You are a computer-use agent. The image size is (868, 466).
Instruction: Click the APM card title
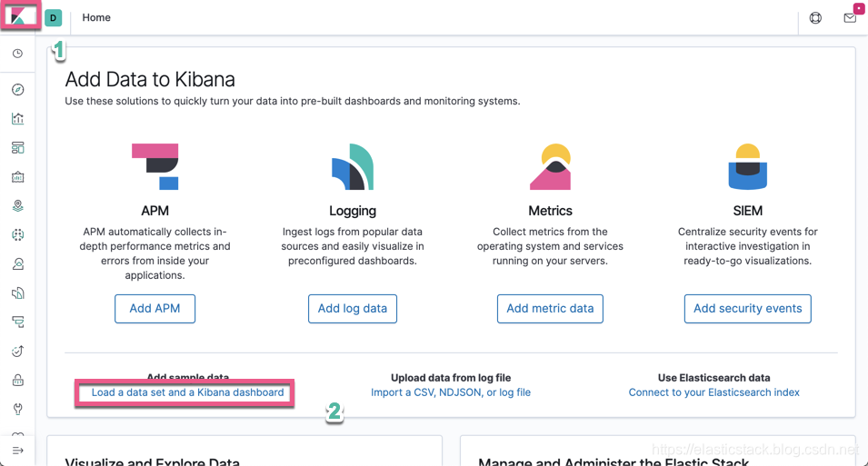click(x=155, y=211)
